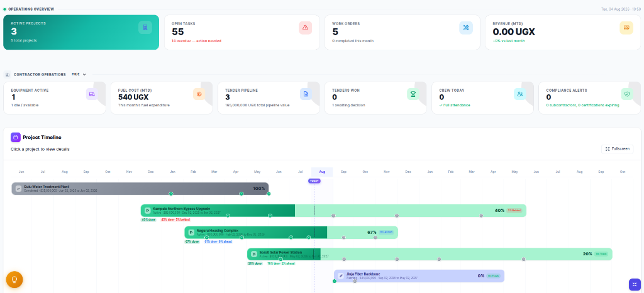Click the '61% time · 6% ahead' tag
The width and height of the screenshot is (644, 293).
pyautogui.click(x=218, y=241)
